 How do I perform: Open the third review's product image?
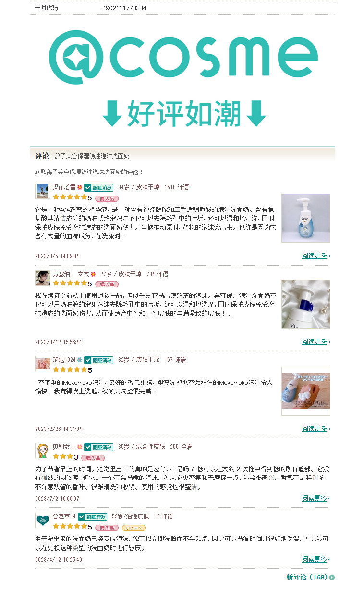coord(306,391)
